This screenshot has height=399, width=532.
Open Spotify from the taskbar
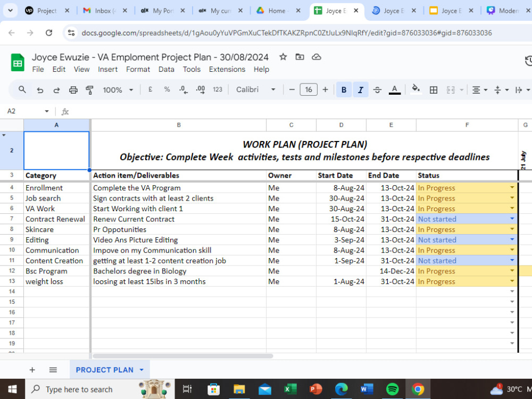393,389
